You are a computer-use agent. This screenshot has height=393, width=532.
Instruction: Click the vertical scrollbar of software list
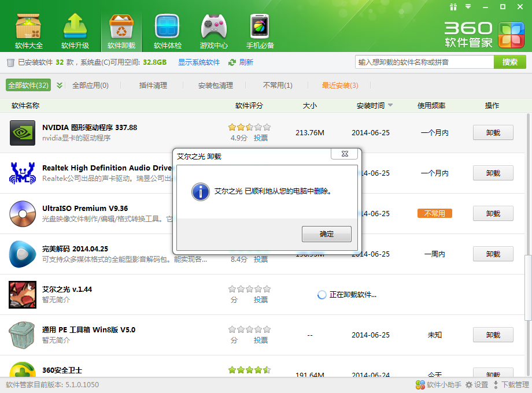point(528,288)
